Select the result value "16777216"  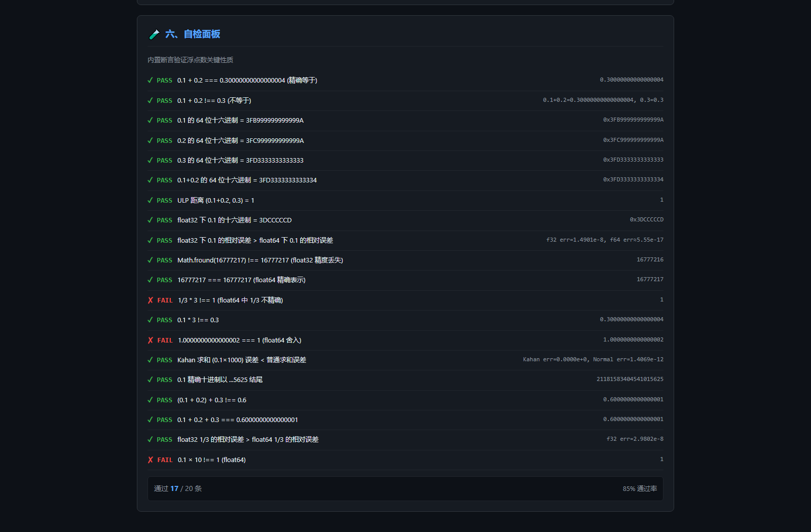650,260
